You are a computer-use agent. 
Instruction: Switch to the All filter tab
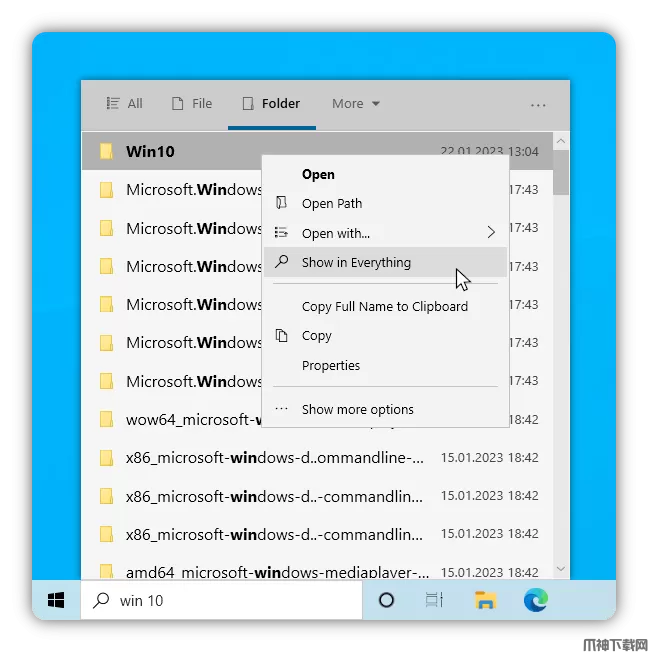tap(125, 104)
